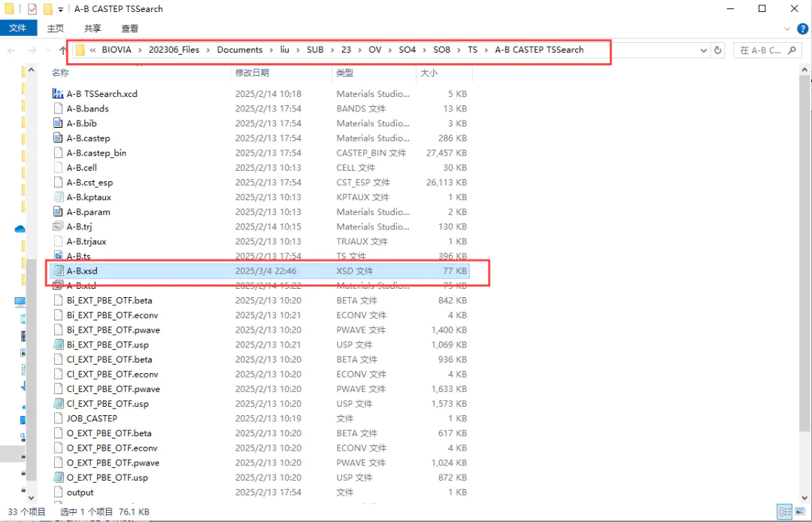
Task: Switch to the 主页 ribbon tab
Action: click(56, 29)
